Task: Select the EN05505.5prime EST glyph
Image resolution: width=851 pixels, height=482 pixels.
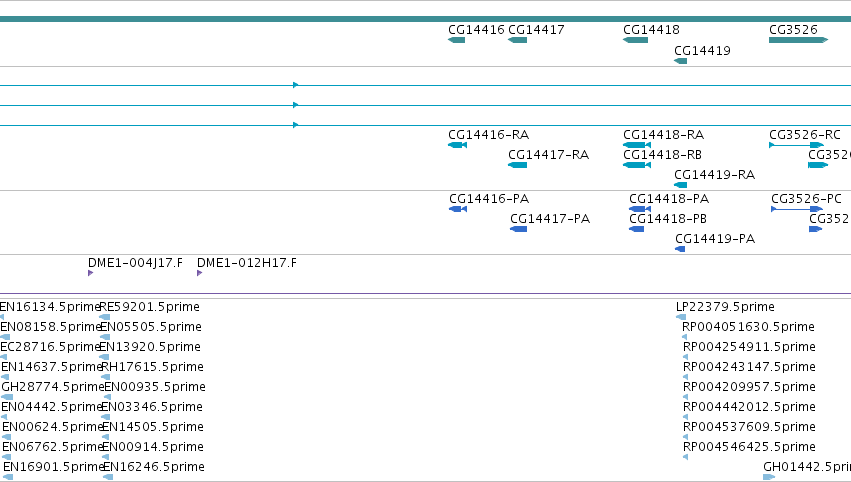Action: coord(105,337)
